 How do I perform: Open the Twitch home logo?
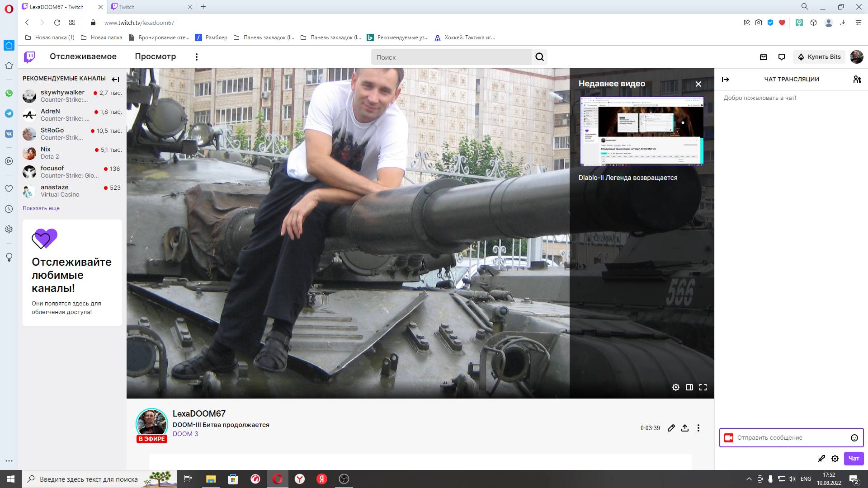[29, 57]
